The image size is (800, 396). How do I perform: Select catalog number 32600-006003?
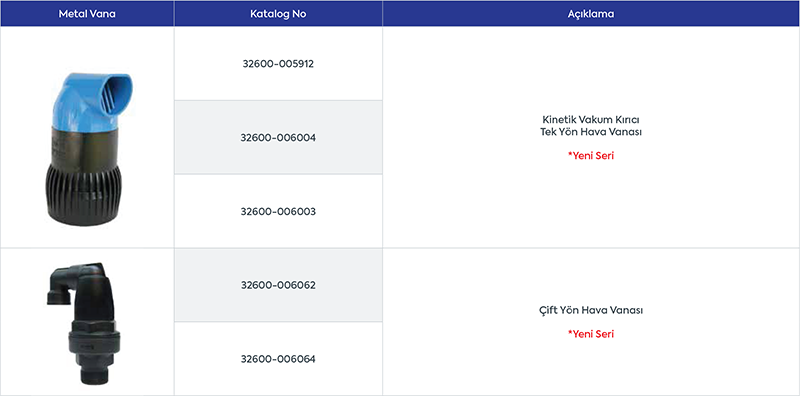click(278, 211)
